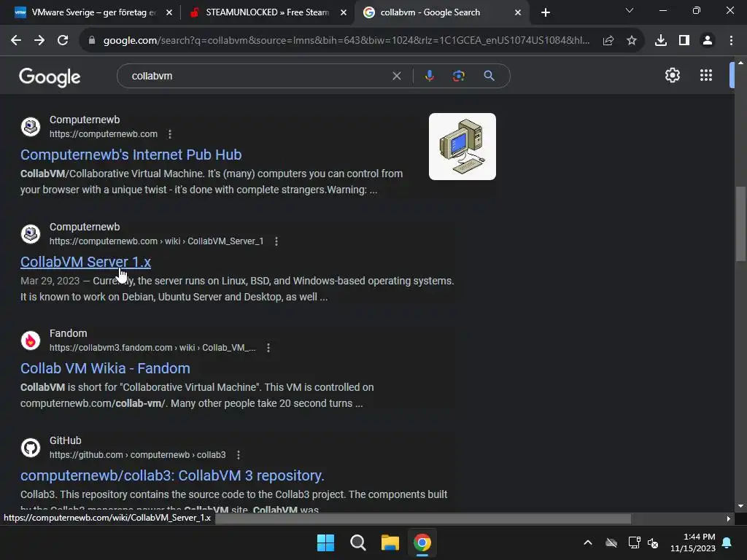The width and height of the screenshot is (747, 560).
Task: Close the collabvm Google Search tab
Action: [x=518, y=13]
